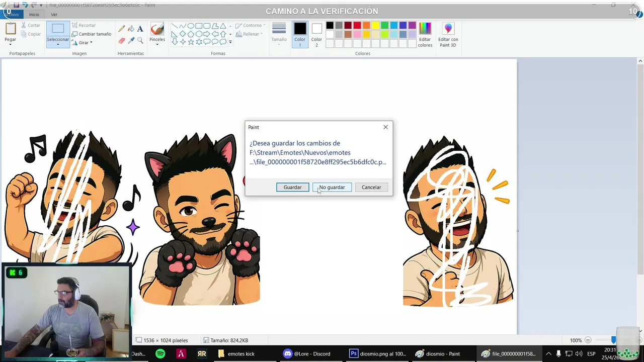The image size is (644, 362).
Task: Click Undo in the quick access toolbar
Action: point(25,5)
